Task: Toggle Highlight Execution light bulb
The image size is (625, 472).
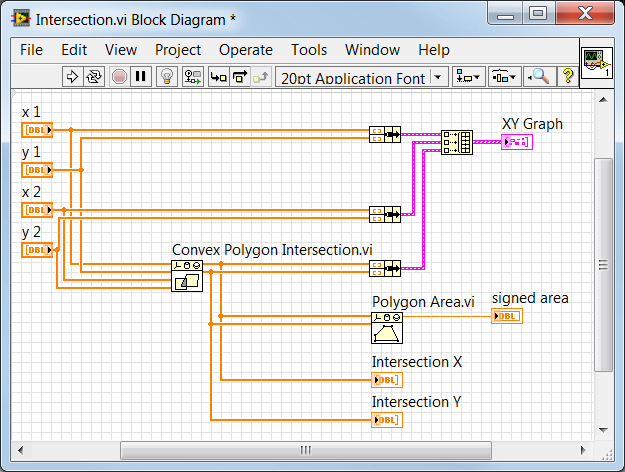Action: coord(167,76)
